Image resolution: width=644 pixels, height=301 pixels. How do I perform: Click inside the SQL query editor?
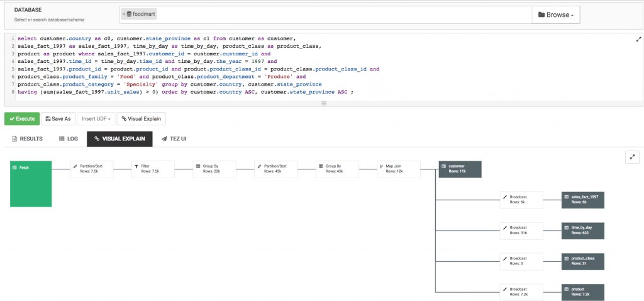point(324,65)
